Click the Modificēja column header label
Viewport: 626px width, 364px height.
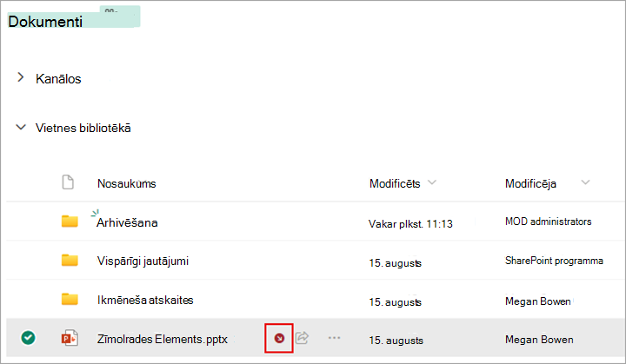[530, 183]
